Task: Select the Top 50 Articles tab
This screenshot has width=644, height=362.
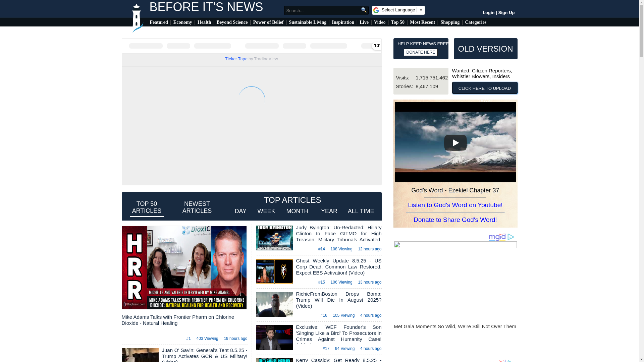Action: coord(147,207)
